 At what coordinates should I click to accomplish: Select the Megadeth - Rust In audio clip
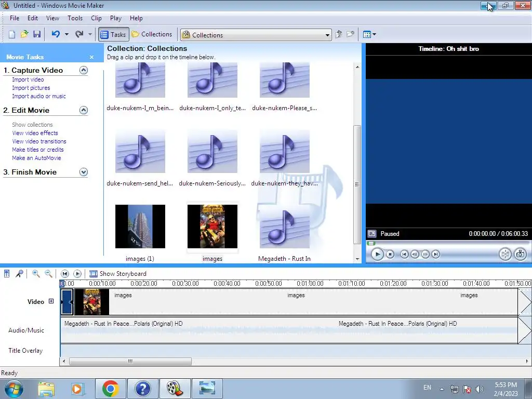click(285, 233)
